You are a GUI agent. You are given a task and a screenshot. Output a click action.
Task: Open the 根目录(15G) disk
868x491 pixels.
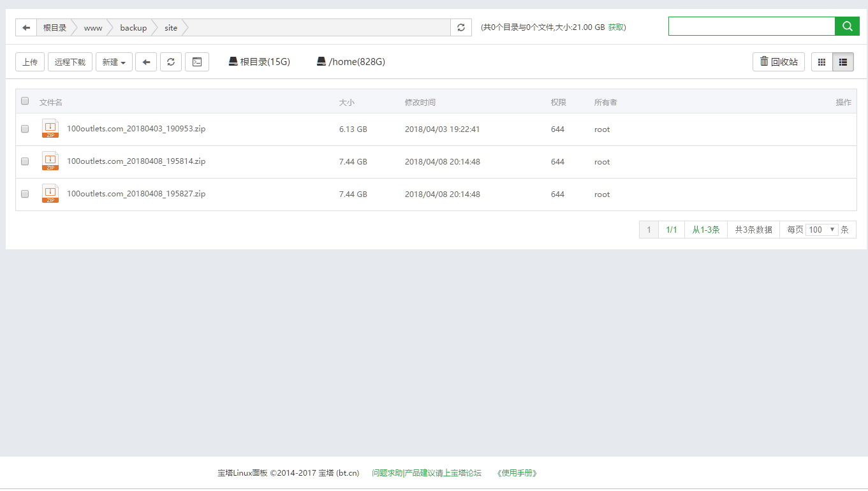click(x=258, y=62)
